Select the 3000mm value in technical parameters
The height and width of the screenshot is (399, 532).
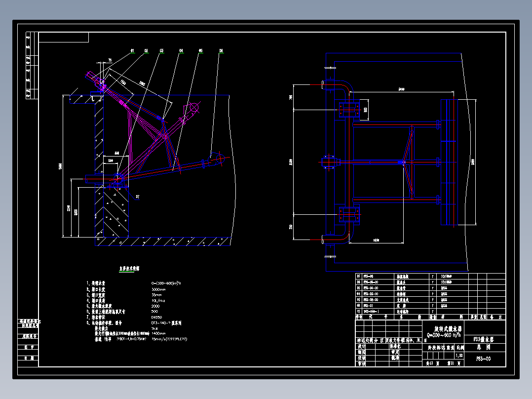coord(158,289)
